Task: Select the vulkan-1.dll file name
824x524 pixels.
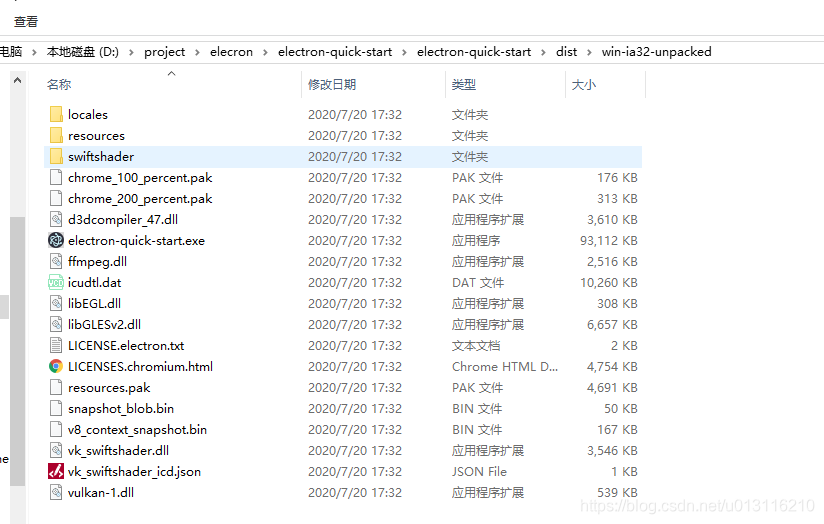Action: pos(101,493)
